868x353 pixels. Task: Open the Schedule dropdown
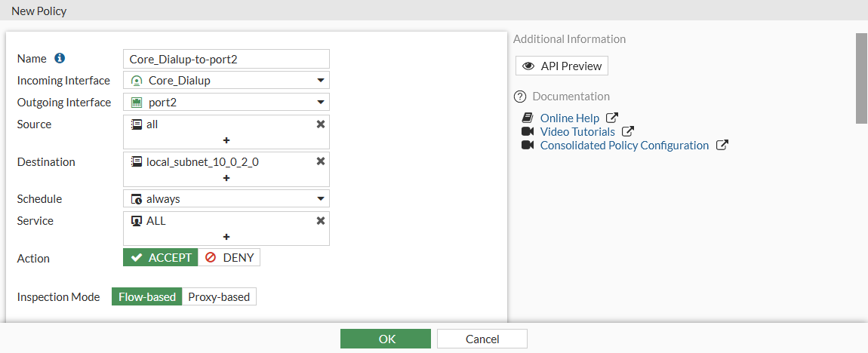226,198
